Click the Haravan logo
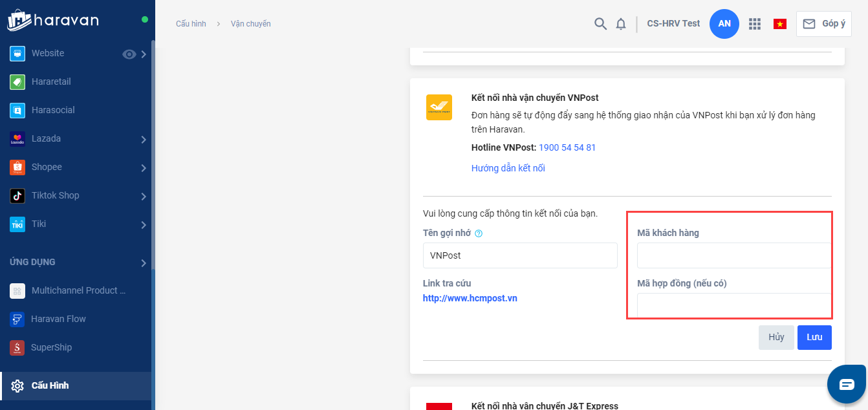The width and height of the screenshot is (868, 410). pyautogui.click(x=53, y=20)
